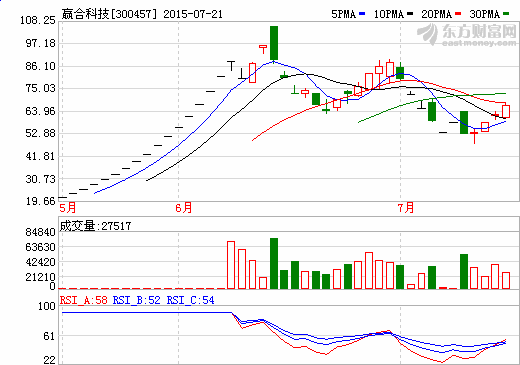Select the 10PMA legend label
520x365 pixels.
[389, 14]
